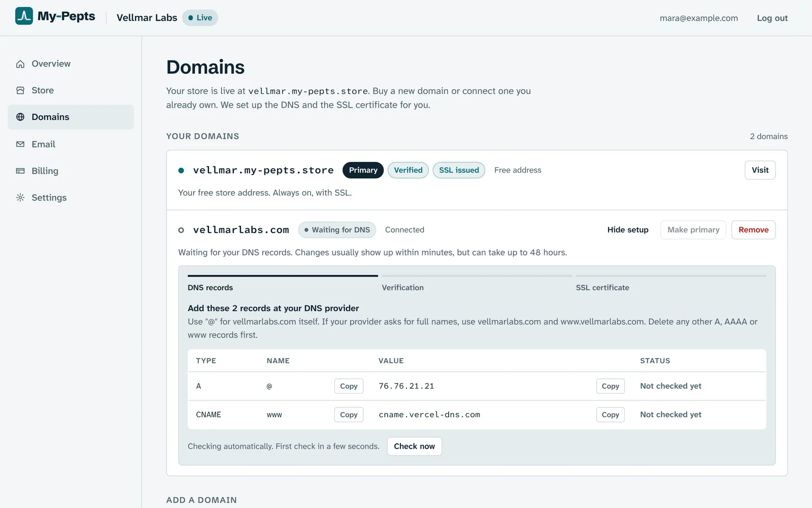Viewport: 812px width, 508px height.
Task: Click CNAME record's Not checked yet status
Action: [x=670, y=415]
